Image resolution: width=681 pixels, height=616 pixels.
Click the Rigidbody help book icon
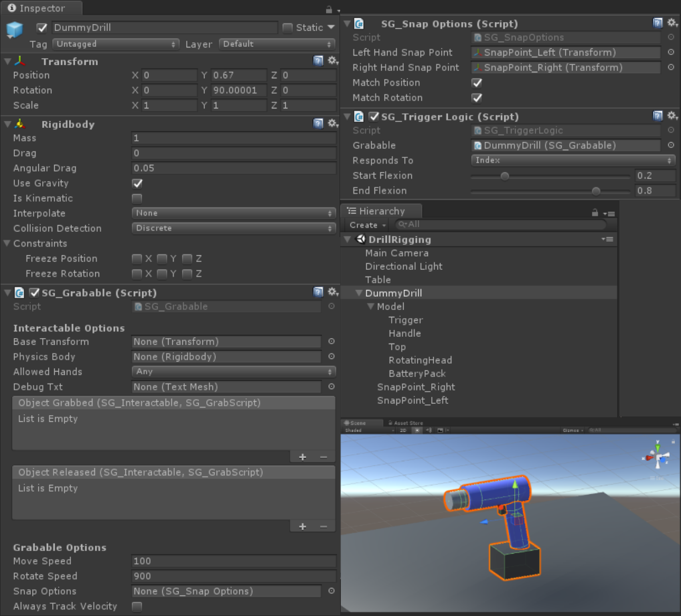coord(319,124)
